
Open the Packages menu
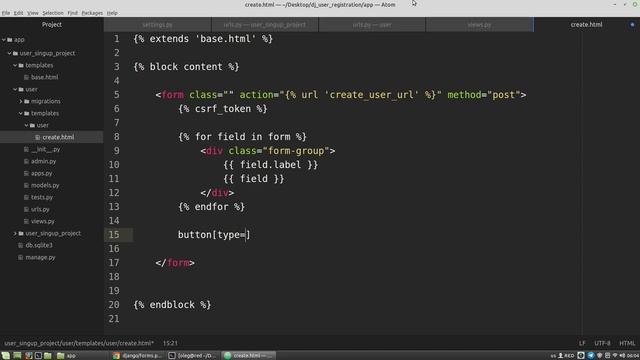coord(92,13)
